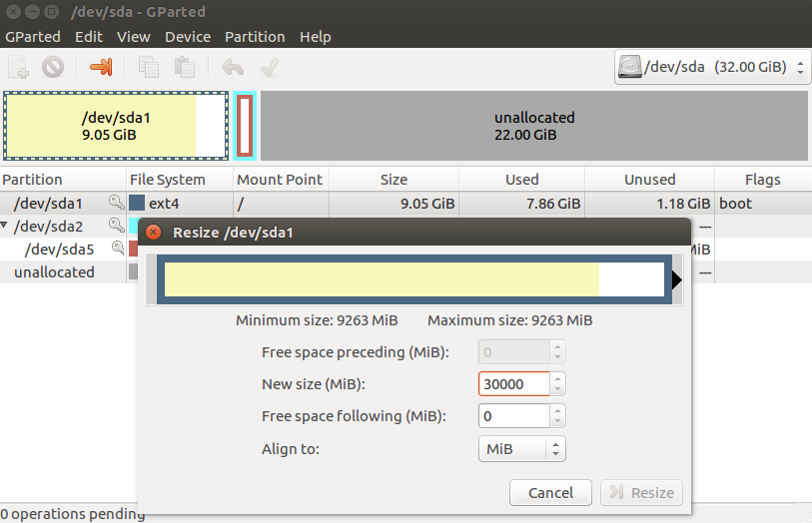The width and height of the screenshot is (812, 523).
Task: Click the New partition toolbar icon
Action: click(19, 67)
